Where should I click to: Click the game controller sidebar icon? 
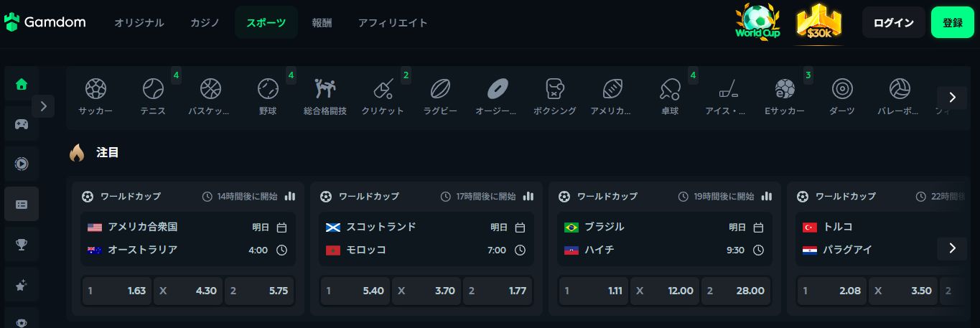point(22,124)
